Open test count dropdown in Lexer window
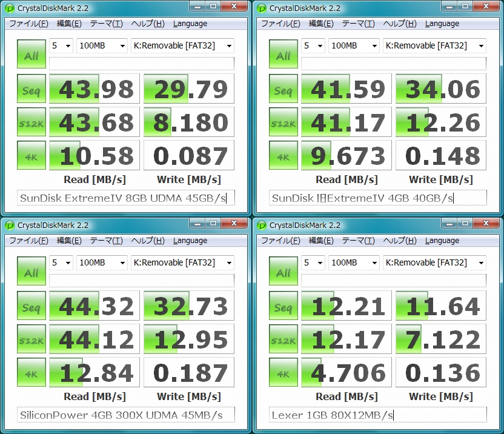The image size is (504, 434). coord(313,263)
